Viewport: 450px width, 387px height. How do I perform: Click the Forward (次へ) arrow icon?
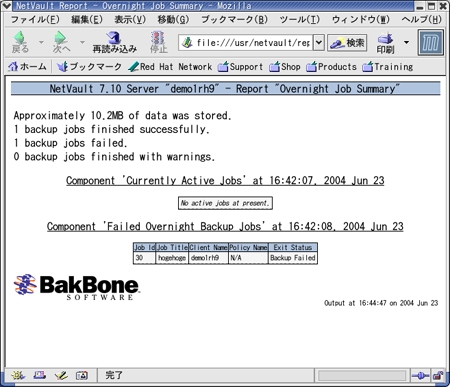pyautogui.click(x=60, y=38)
